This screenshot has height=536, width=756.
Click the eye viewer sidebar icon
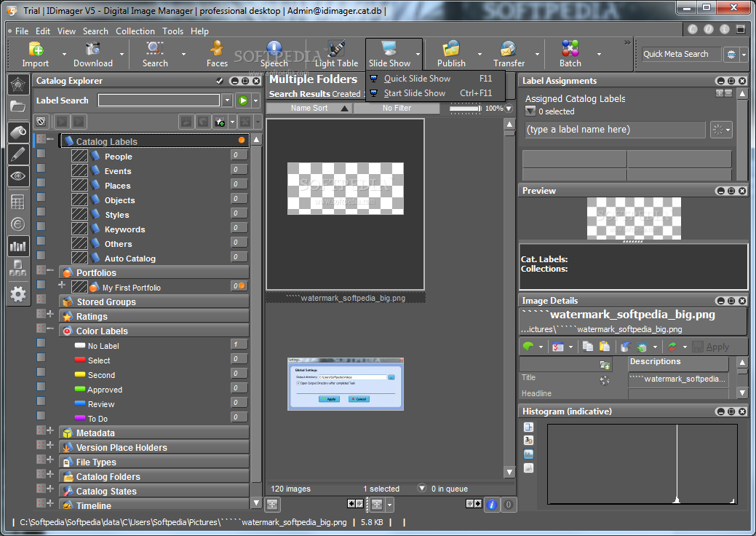click(x=18, y=176)
